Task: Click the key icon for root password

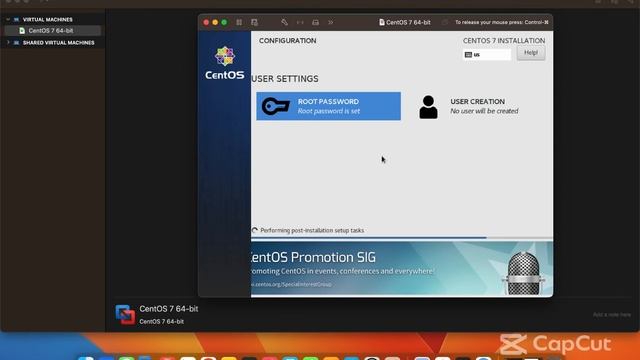Action: (276, 106)
